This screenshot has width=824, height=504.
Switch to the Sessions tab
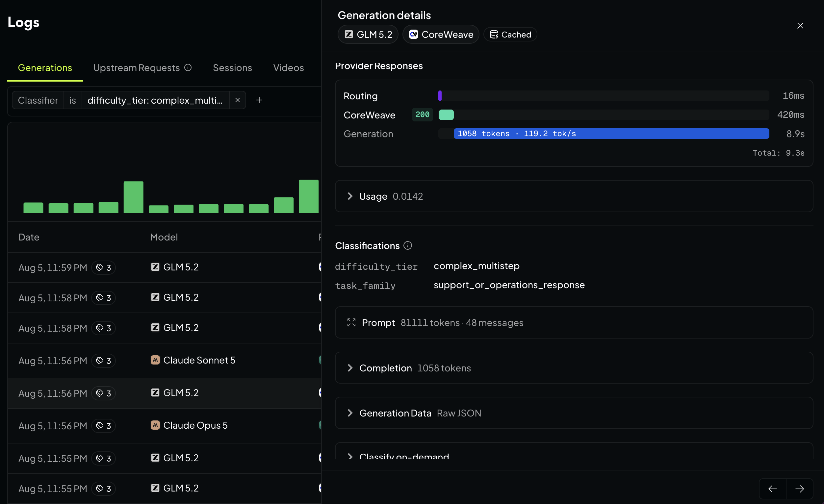point(232,68)
